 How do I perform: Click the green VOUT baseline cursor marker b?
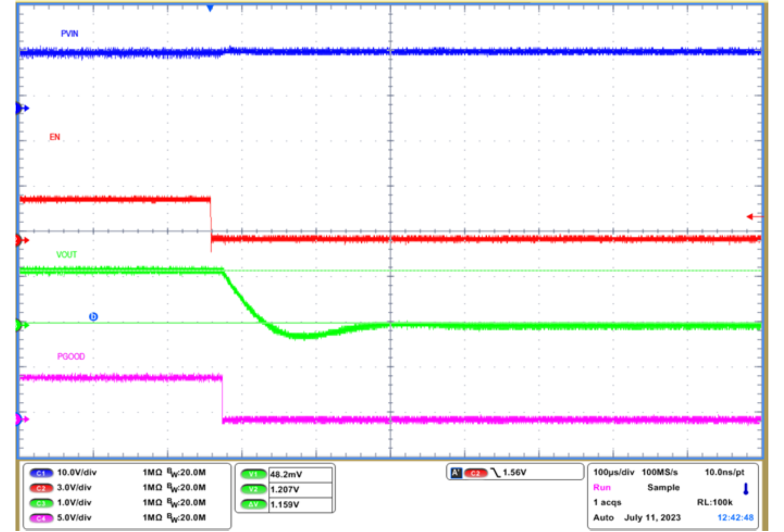(94, 316)
